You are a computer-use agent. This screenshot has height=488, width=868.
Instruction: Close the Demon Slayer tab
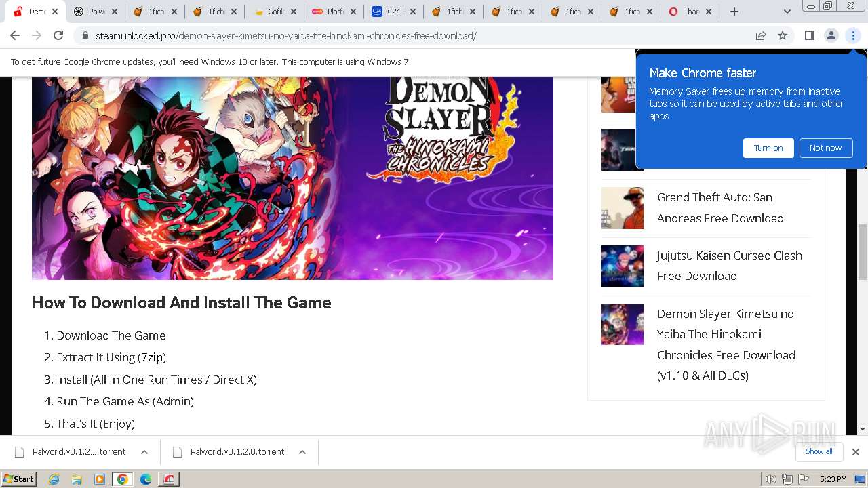[55, 12]
